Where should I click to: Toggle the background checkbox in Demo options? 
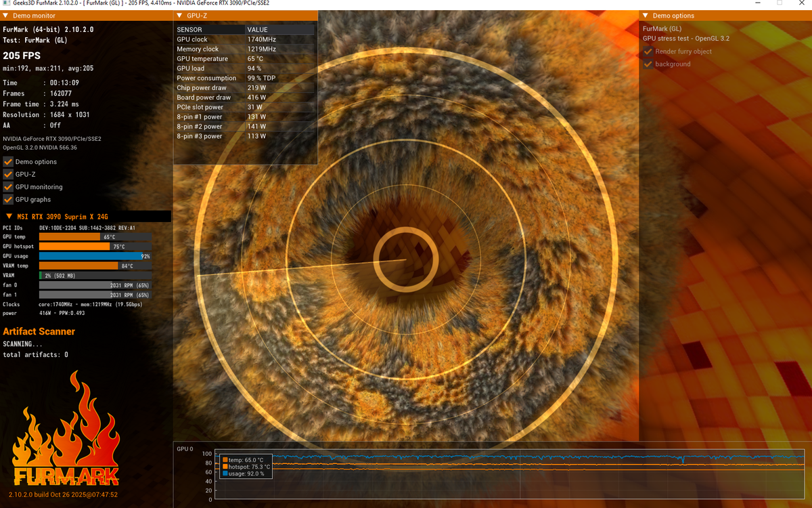648,64
